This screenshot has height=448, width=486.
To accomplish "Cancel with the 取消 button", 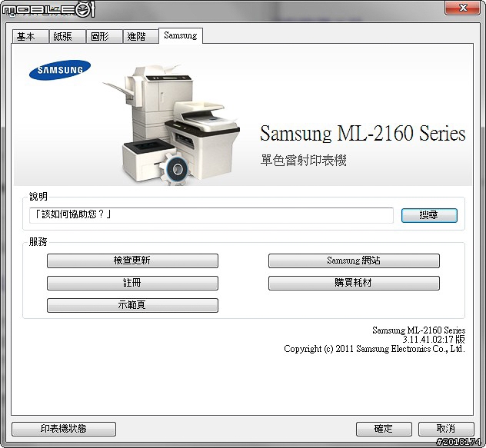I will point(446,429).
